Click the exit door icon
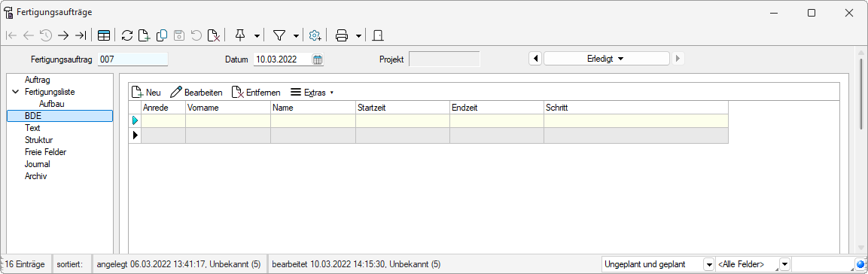Image resolution: width=868 pixels, height=274 pixels. (378, 35)
